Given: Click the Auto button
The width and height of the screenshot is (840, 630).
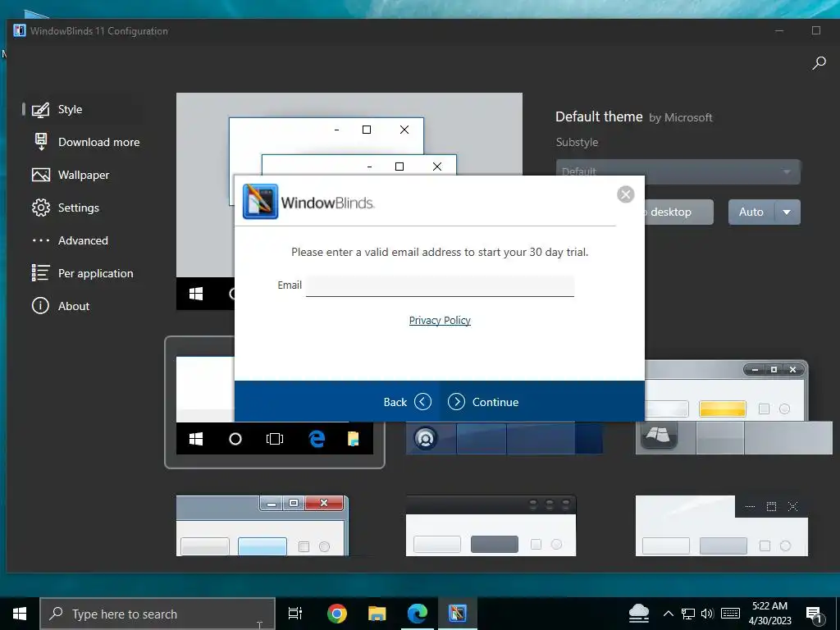Looking at the screenshot, I should 751,212.
